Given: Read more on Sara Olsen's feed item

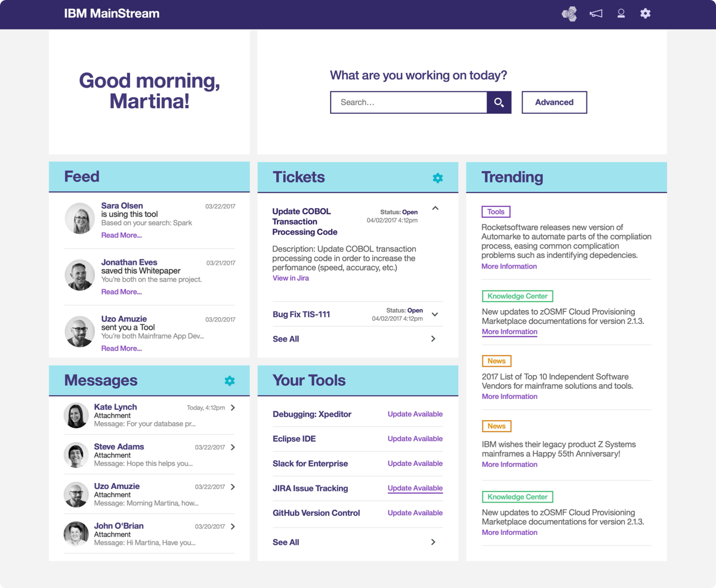Looking at the screenshot, I should coord(121,235).
